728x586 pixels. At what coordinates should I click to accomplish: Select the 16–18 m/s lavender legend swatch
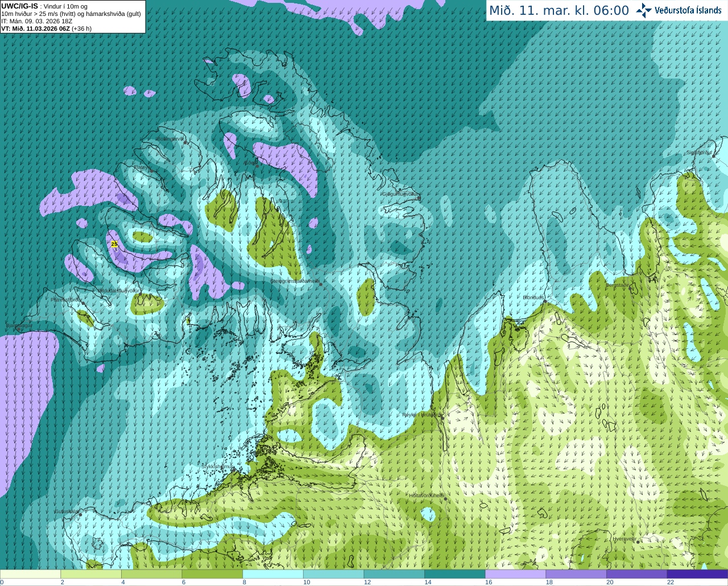[x=515, y=574]
